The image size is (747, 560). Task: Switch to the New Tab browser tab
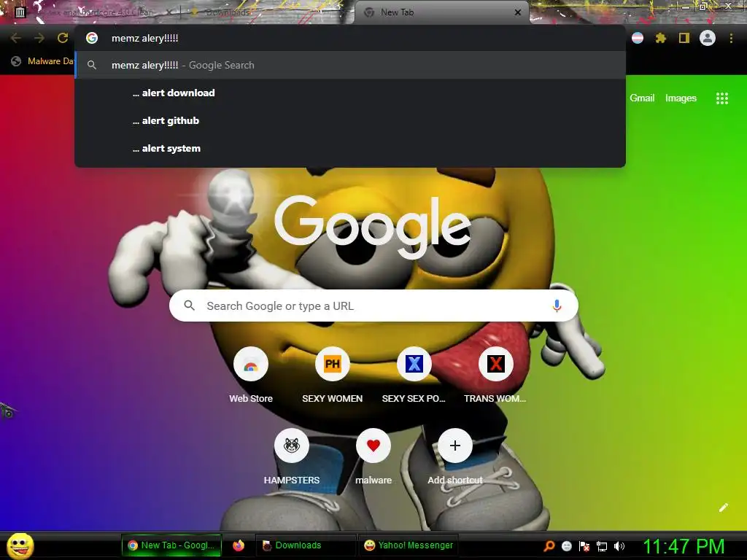pos(441,12)
